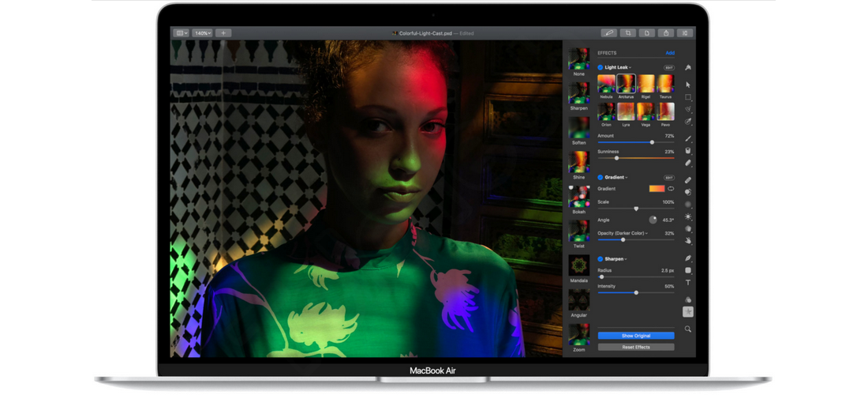
Task: Select the Zoom magnifier tool
Action: pos(688,329)
